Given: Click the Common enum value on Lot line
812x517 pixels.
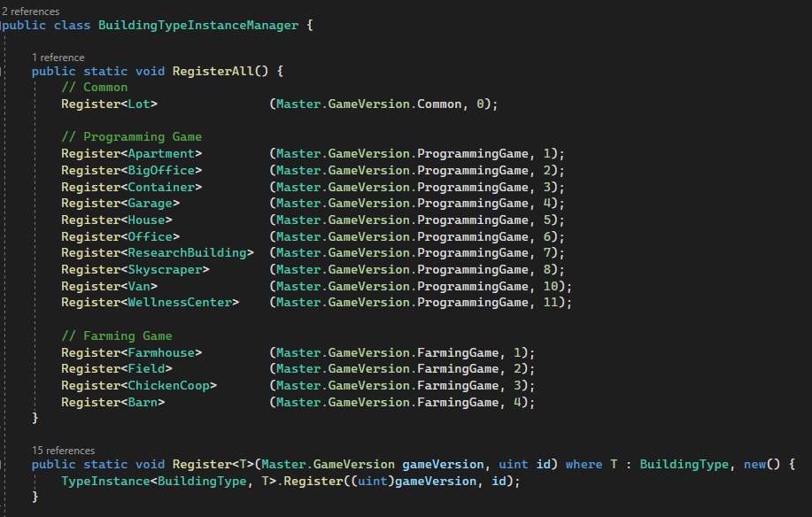Looking at the screenshot, I should (x=439, y=104).
